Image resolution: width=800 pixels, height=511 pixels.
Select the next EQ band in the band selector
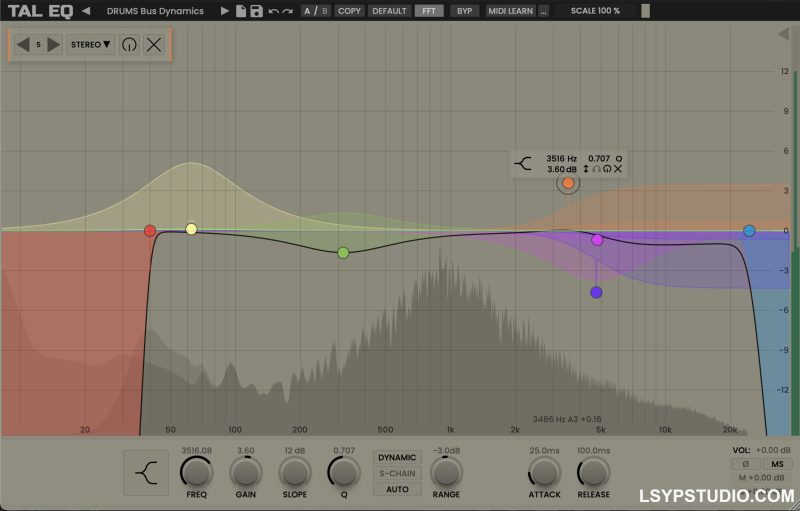pyautogui.click(x=54, y=44)
